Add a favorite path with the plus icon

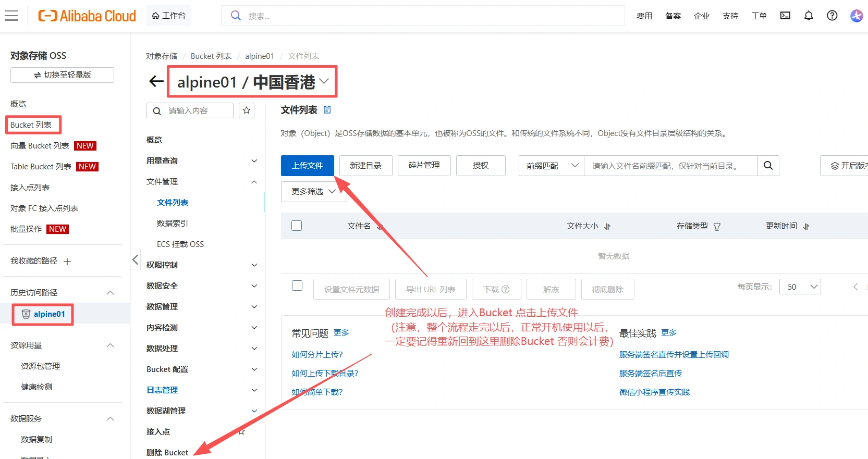coord(67,262)
